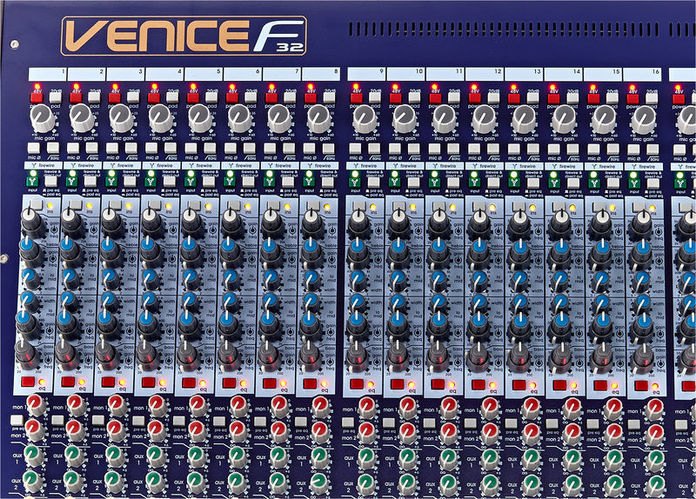Toggle the insert button on channel 1

pyautogui.click(x=36, y=205)
